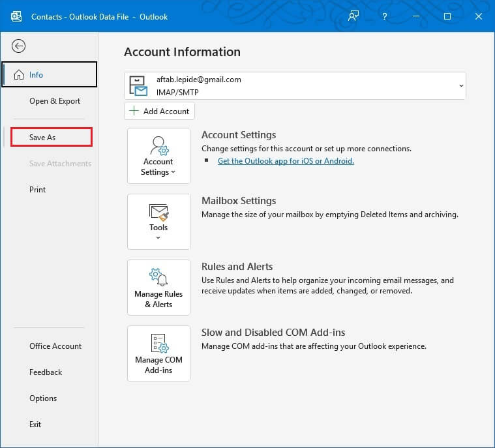Maximize the Outlook window
This screenshot has height=448, width=495.
pos(447,16)
